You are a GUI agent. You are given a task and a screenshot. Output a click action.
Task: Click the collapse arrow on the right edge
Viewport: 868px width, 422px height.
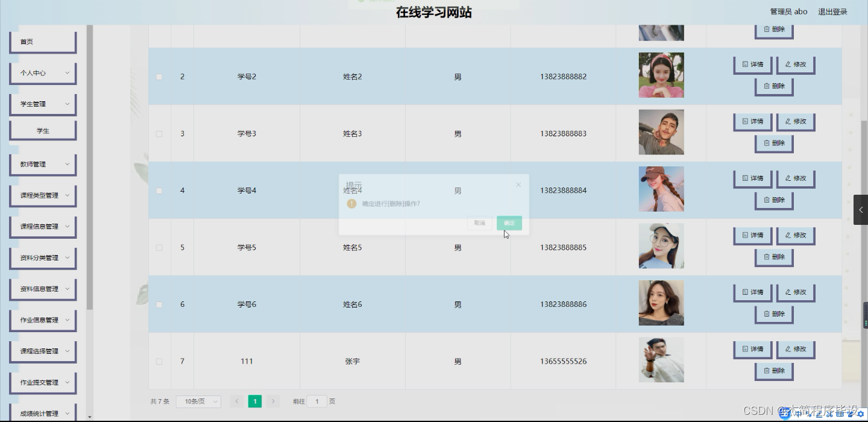(862, 210)
